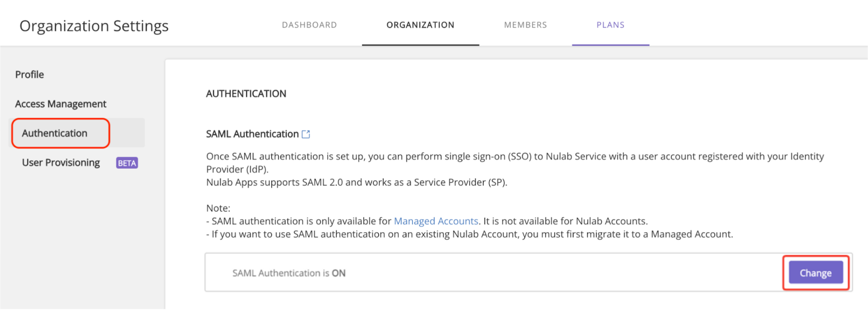The image size is (868, 310).
Task: Open the SAML Authentication external link icon
Action: click(306, 134)
